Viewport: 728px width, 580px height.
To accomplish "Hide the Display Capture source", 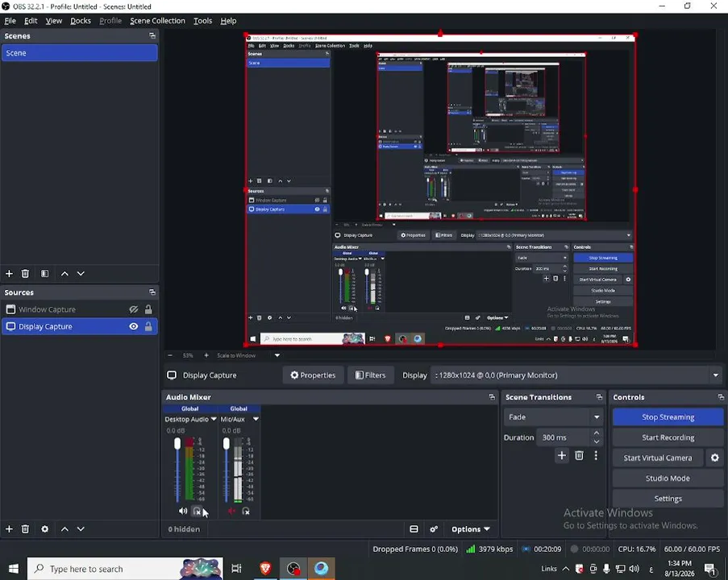I will pos(134,327).
